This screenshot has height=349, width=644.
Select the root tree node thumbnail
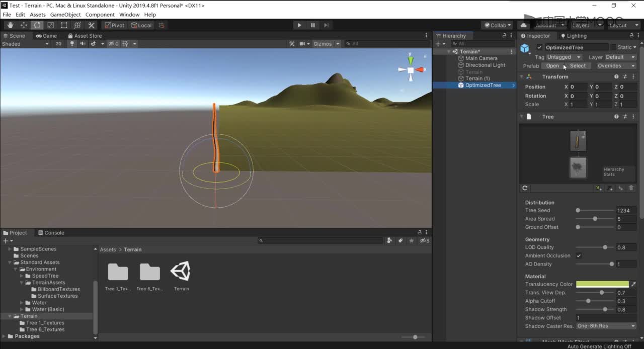(578, 167)
